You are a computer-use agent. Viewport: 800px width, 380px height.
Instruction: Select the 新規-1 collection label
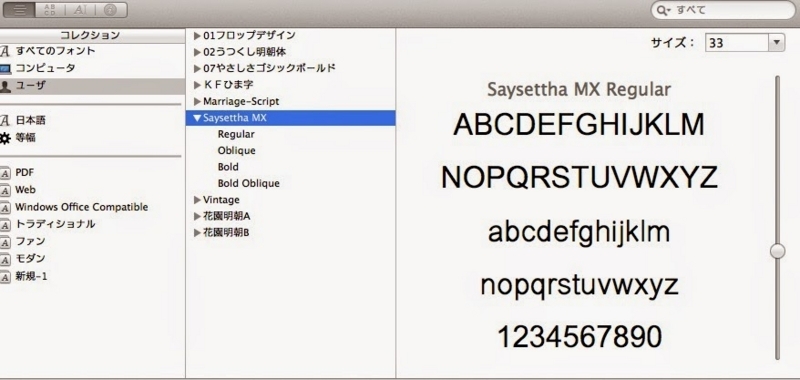point(31,276)
